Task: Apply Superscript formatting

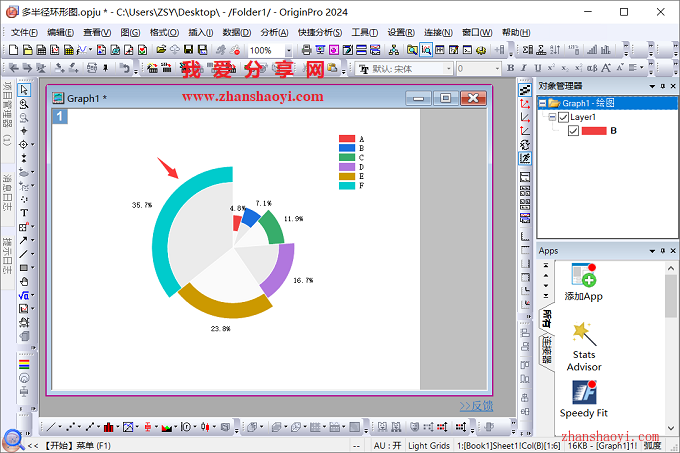Action: click(x=551, y=68)
